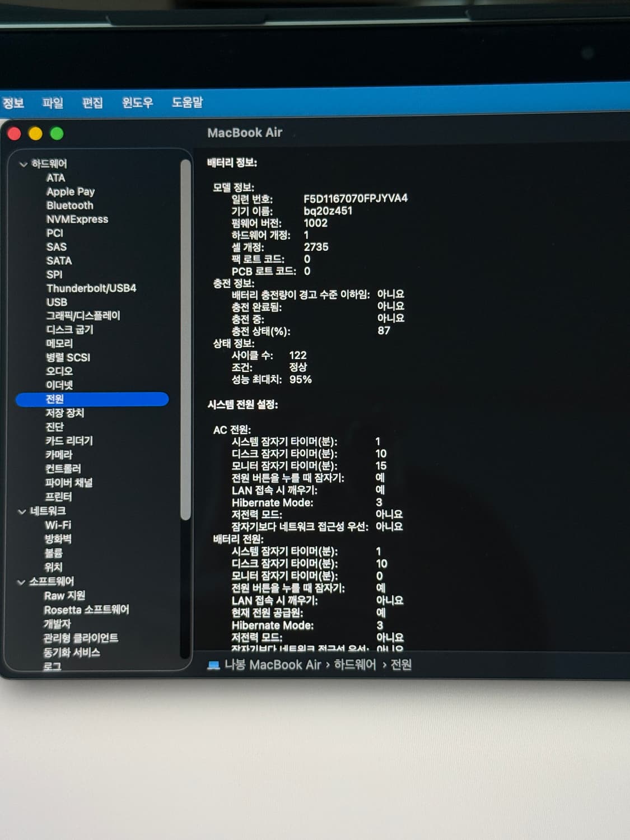
Task: Click the yellow minimize window button
Action: pos(35,134)
